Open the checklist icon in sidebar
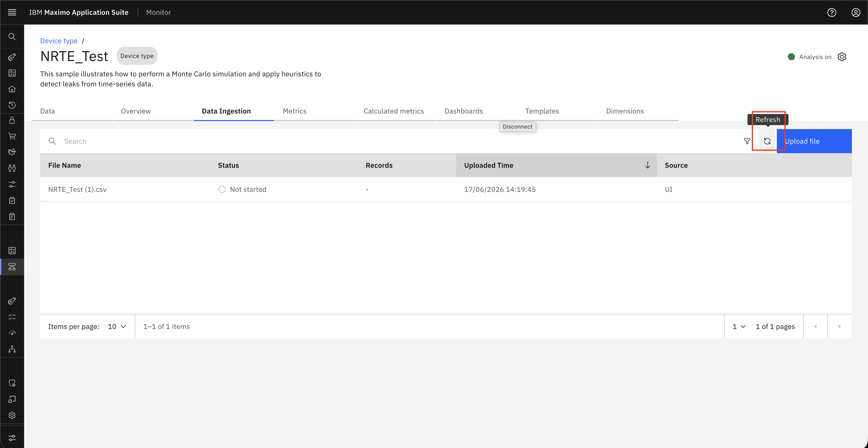Image resolution: width=868 pixels, height=448 pixels. 12,317
